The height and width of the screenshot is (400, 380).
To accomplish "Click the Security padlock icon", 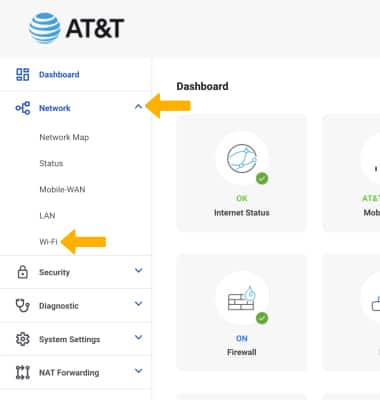I will [22, 272].
